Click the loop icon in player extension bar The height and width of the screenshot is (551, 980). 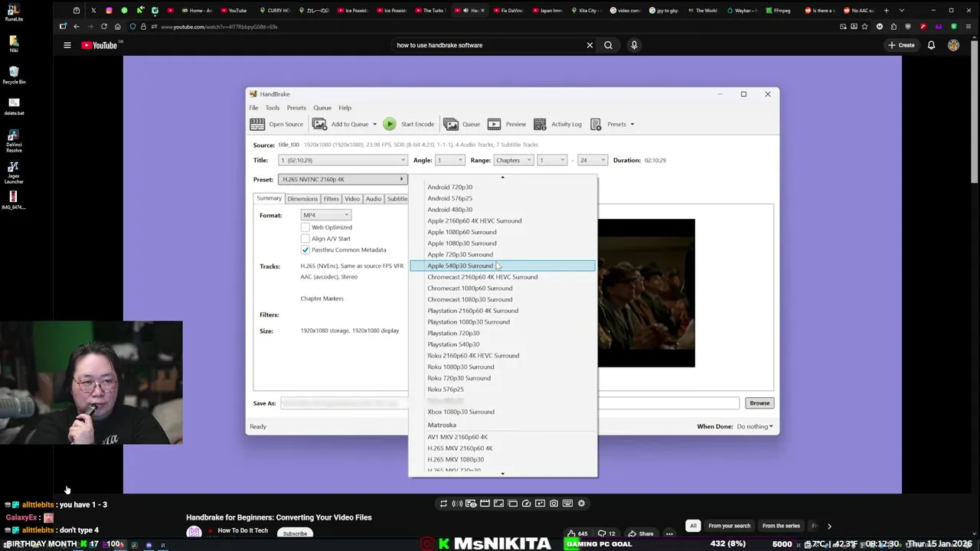tap(443, 503)
